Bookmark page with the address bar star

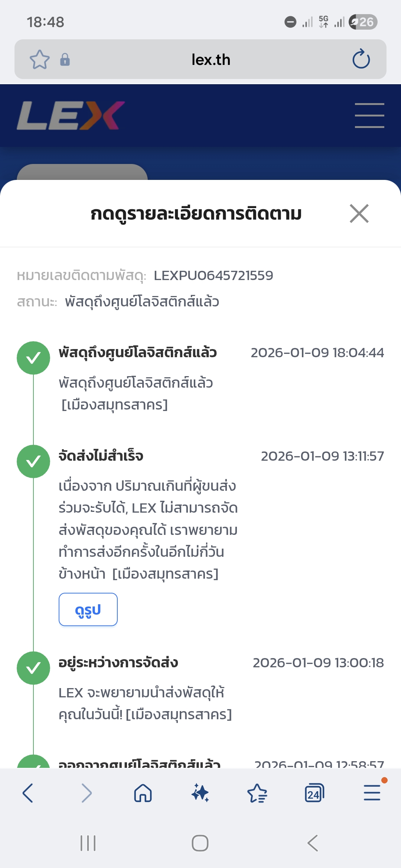[39, 59]
